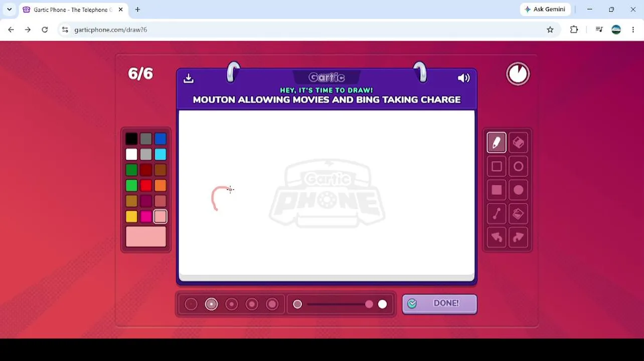Open the large current color preview box
Viewport: 644px width, 361px height.
(146, 237)
